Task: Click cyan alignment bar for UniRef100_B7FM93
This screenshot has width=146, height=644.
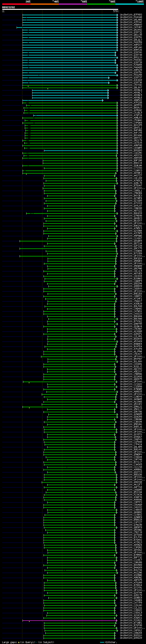Action: tap(70, 15)
